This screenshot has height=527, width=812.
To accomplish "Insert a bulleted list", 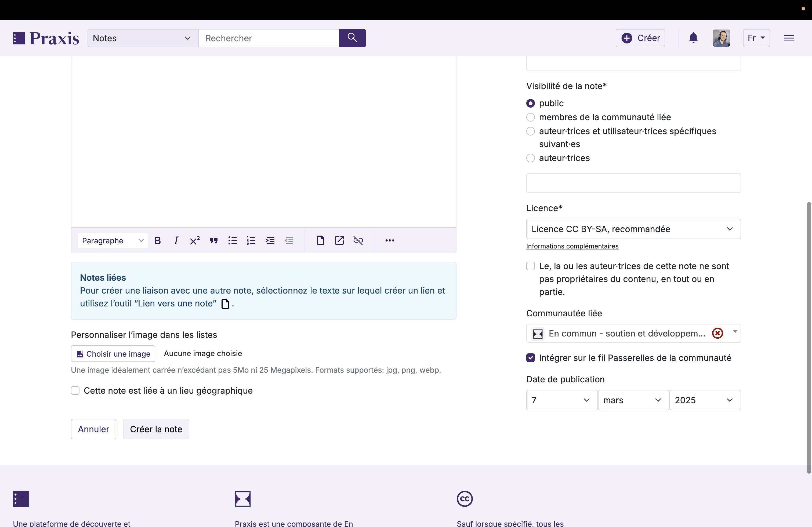I will pyautogui.click(x=233, y=240).
